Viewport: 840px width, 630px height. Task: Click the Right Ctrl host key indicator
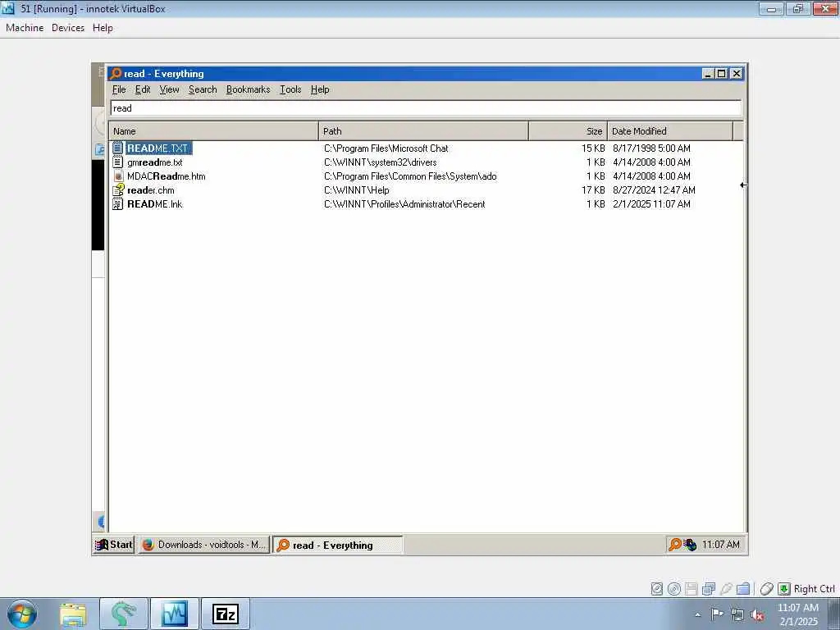[814, 589]
